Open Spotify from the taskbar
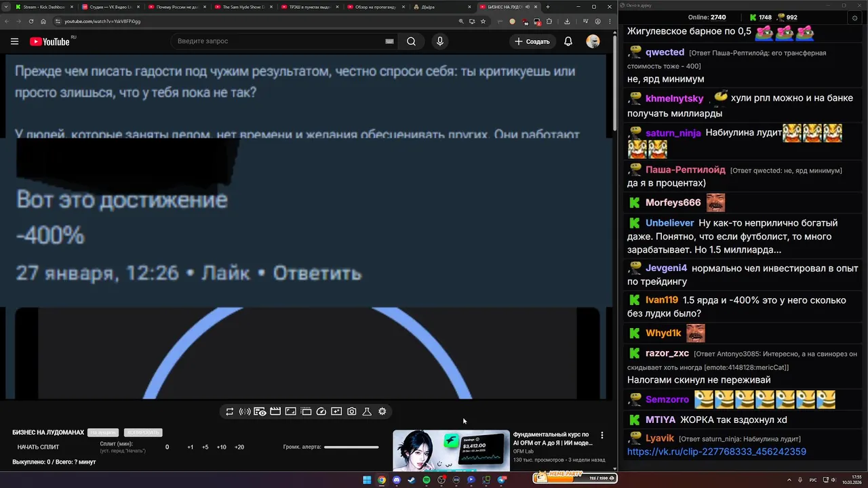868x488 pixels. point(427,480)
